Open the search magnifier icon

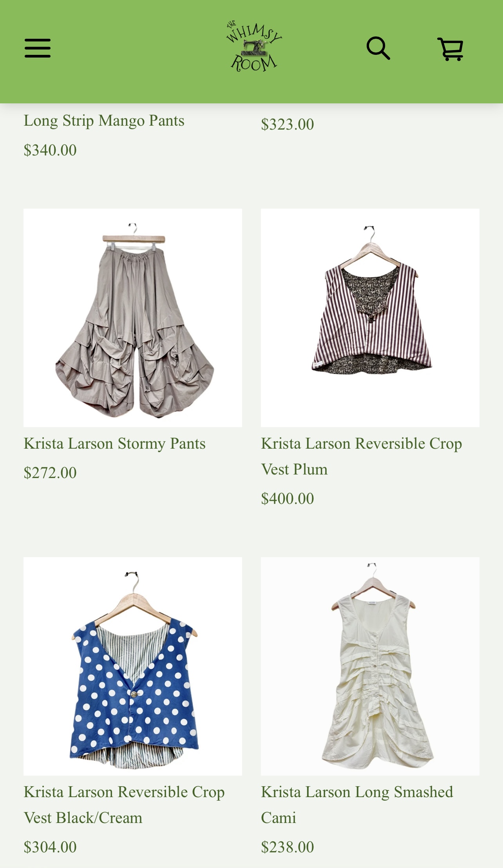point(378,48)
